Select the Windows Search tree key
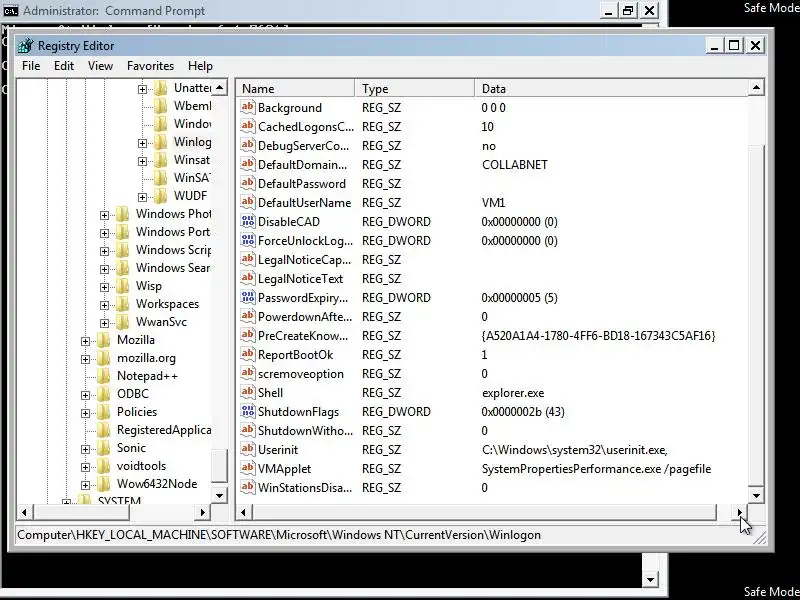Screen dimensions: 800x600 click(173, 267)
